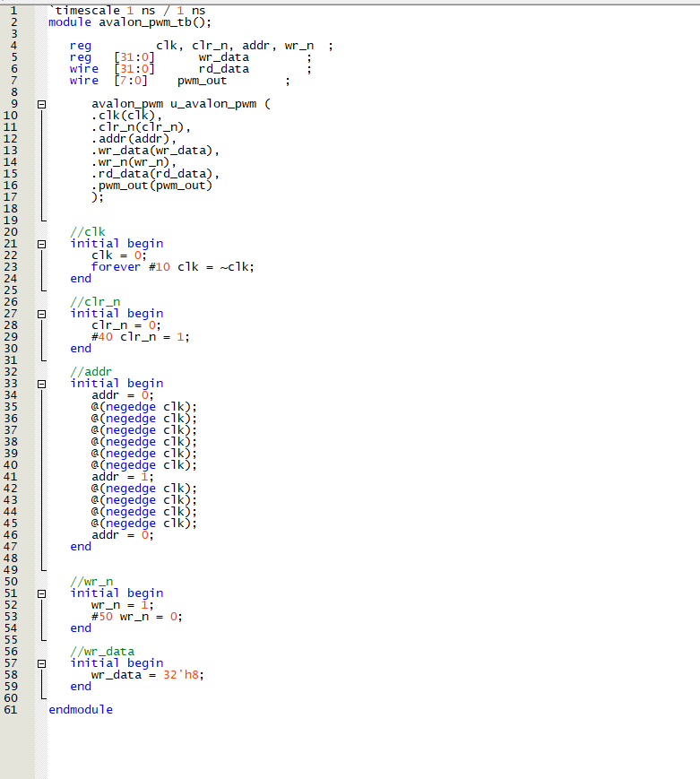Click "wr_data = 32'h8;" assignment

pos(148,675)
